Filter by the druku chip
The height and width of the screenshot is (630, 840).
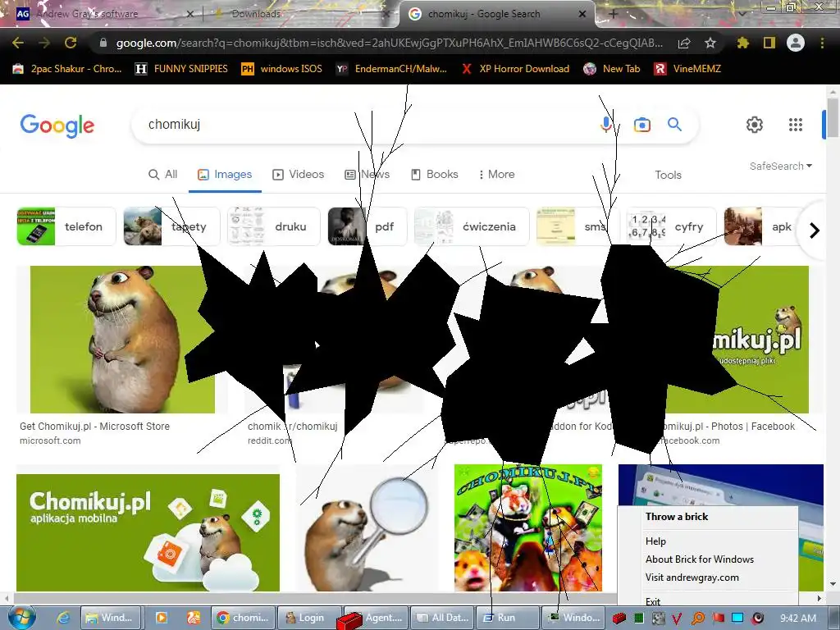pyautogui.click(x=274, y=226)
